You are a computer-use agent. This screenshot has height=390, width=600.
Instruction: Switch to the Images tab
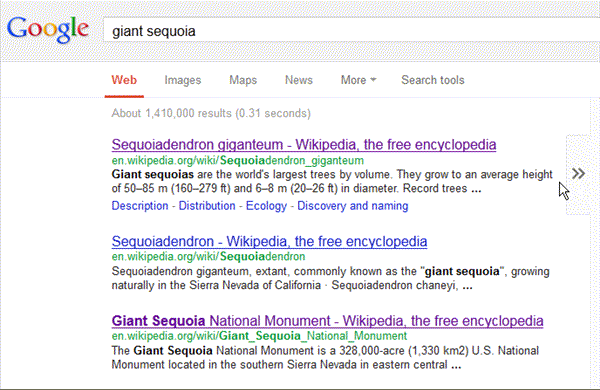183,80
